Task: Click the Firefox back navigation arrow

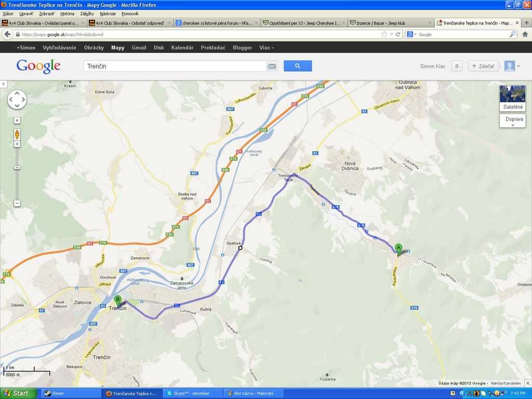Action: pos(7,34)
